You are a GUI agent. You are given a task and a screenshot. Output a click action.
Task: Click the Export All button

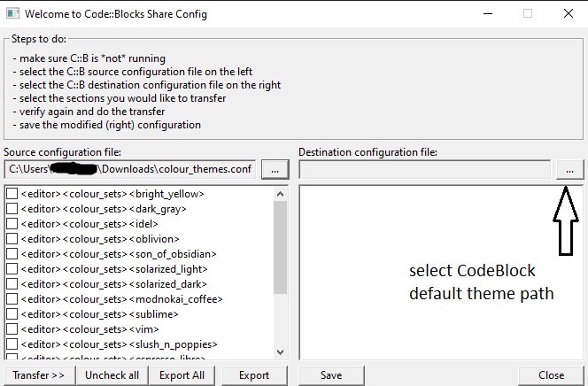point(182,375)
